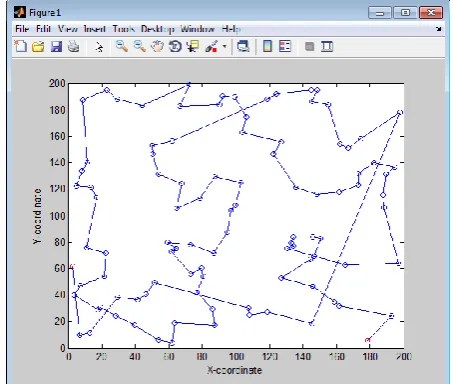
Task: Click the Figure 1 window title
Action: click(45, 13)
